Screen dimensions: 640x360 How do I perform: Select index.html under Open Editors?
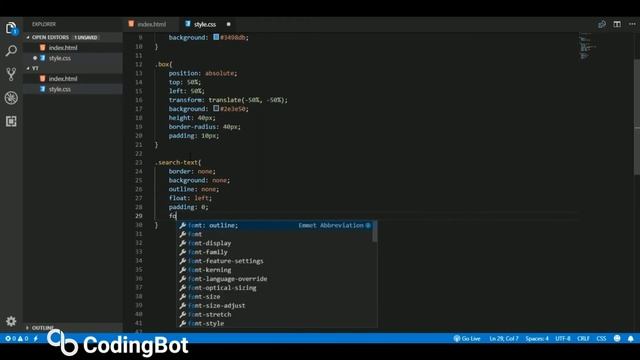(63, 48)
